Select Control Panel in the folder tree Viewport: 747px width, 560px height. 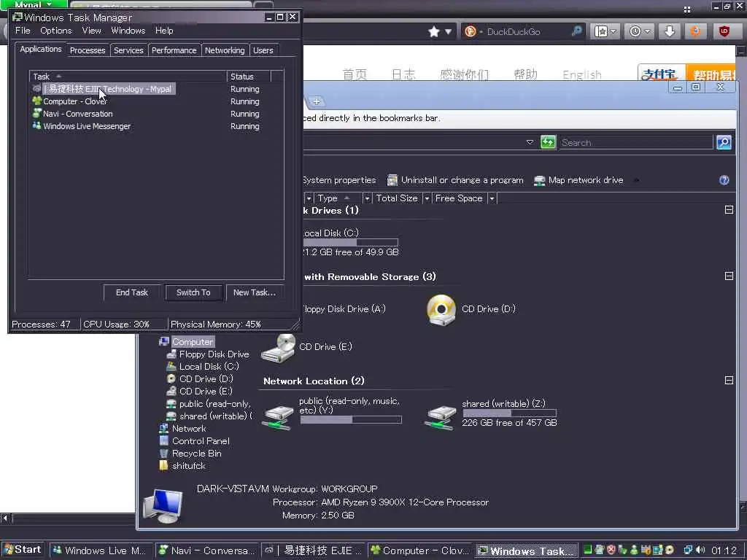(201, 441)
